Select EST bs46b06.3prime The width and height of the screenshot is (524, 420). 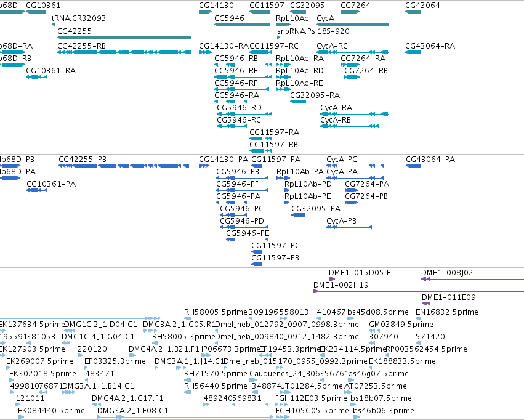(384, 411)
